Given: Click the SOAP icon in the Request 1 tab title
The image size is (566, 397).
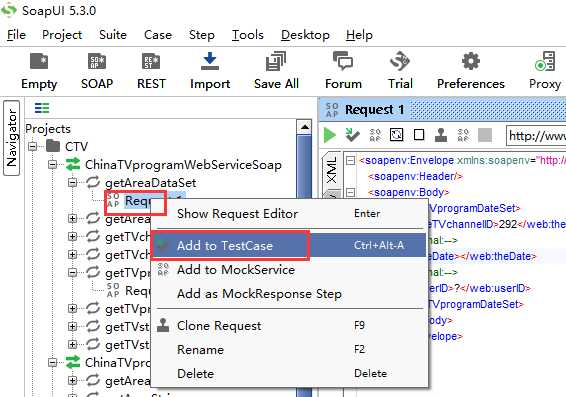Looking at the screenshot, I should 332,110.
